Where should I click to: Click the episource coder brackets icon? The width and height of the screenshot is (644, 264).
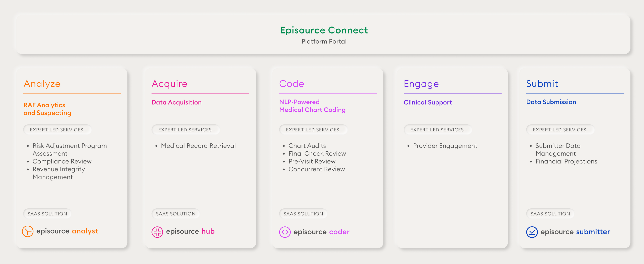tap(285, 232)
